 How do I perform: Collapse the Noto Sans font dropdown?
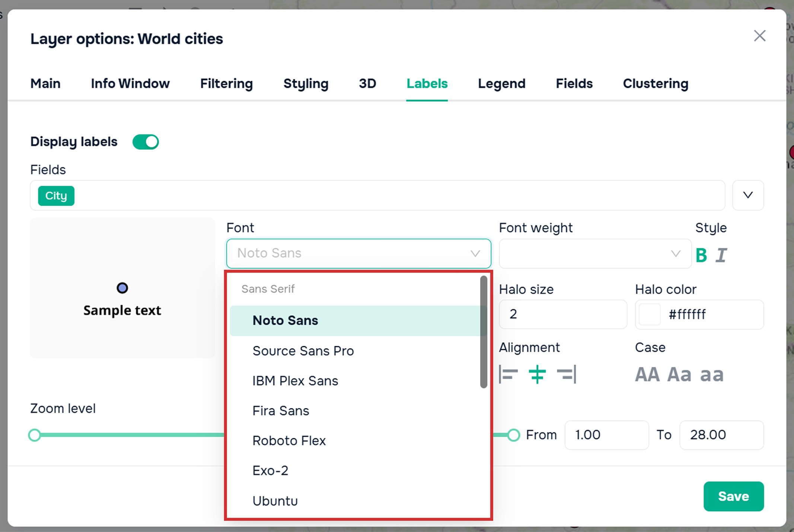[358, 254]
